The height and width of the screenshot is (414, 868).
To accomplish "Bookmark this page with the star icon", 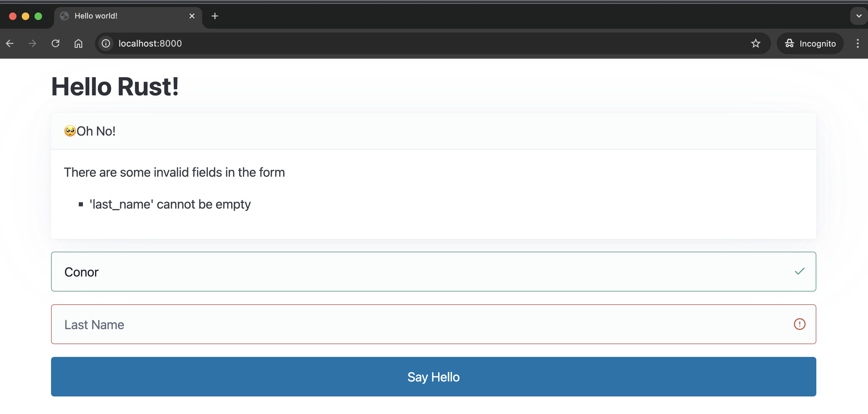I will pos(755,43).
